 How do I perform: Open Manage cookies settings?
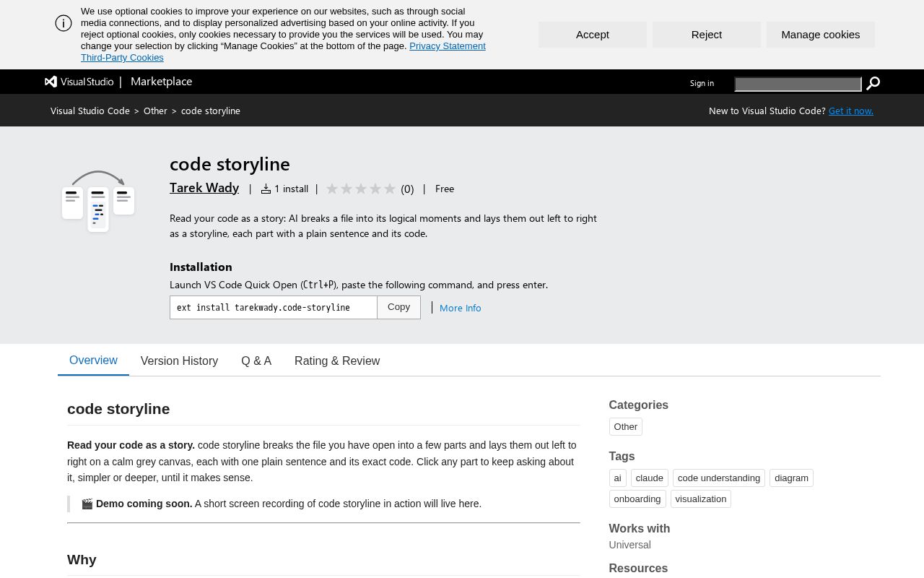[821, 35]
